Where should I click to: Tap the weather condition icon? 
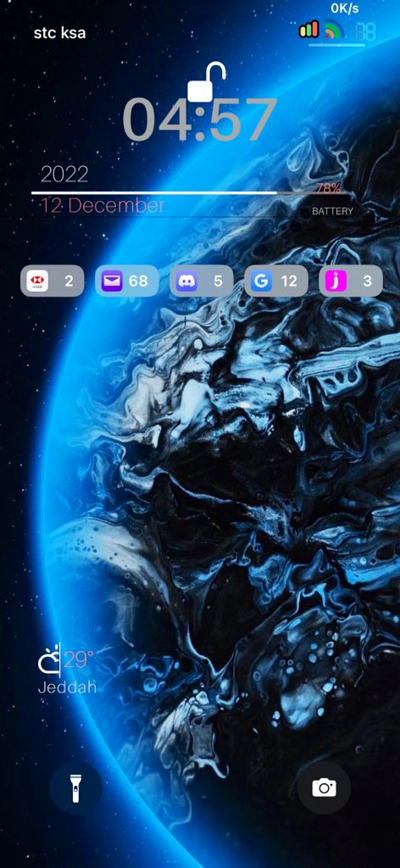click(x=48, y=662)
